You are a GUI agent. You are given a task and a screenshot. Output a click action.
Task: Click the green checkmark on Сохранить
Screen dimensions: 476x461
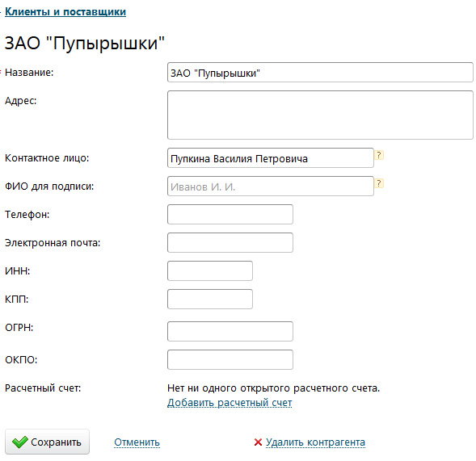click(20, 442)
